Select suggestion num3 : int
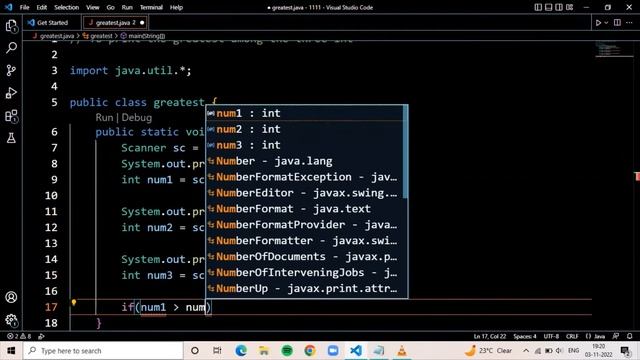The width and height of the screenshot is (640, 360). click(304, 145)
